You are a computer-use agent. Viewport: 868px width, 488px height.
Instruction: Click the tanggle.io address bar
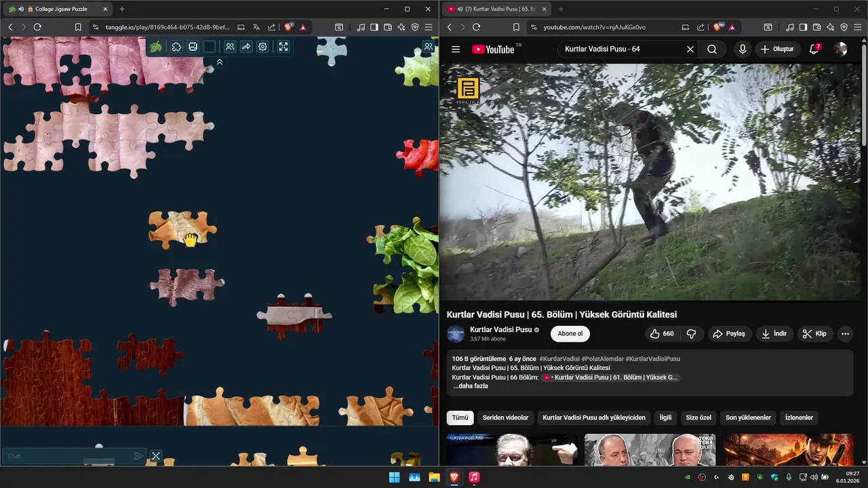pos(167,27)
